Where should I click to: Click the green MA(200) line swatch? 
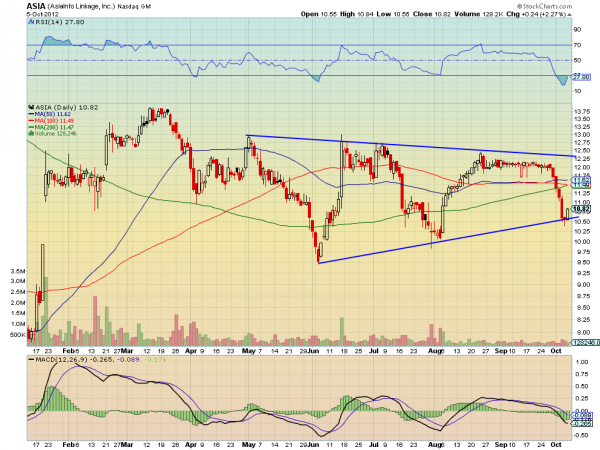[x=31, y=127]
